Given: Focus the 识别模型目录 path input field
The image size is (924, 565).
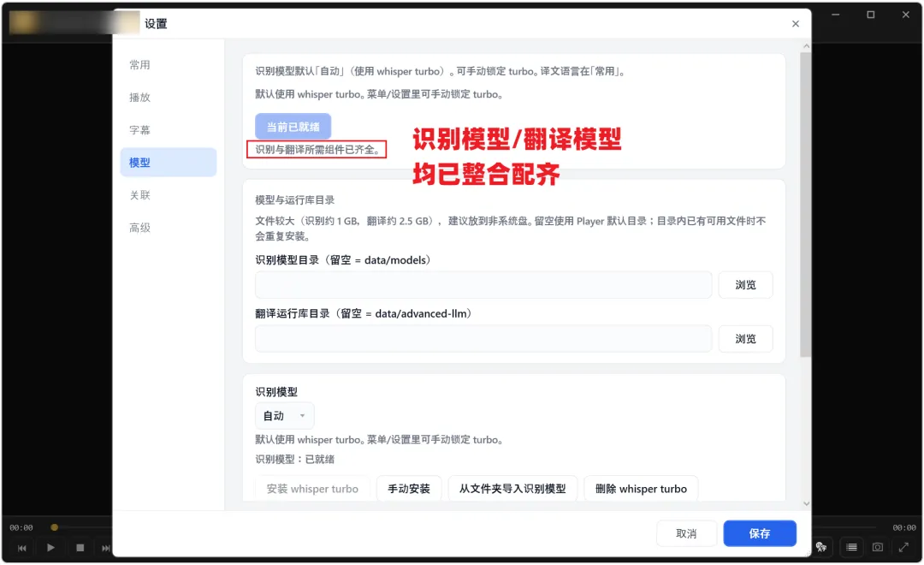Looking at the screenshot, I should coord(483,285).
